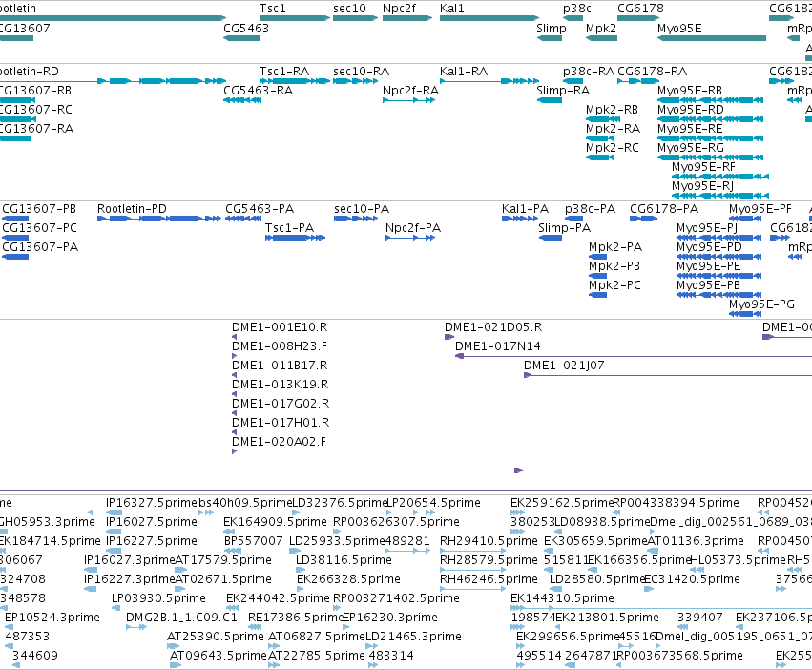Screen dimensions: 812x670
Task: Select the Myo95E-PD protein feature
Action: (718, 257)
